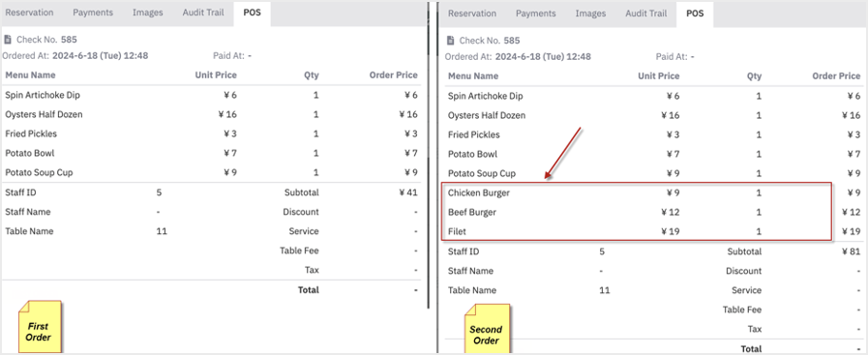Open Payments tab in right panel
The image size is (868, 355).
(536, 14)
